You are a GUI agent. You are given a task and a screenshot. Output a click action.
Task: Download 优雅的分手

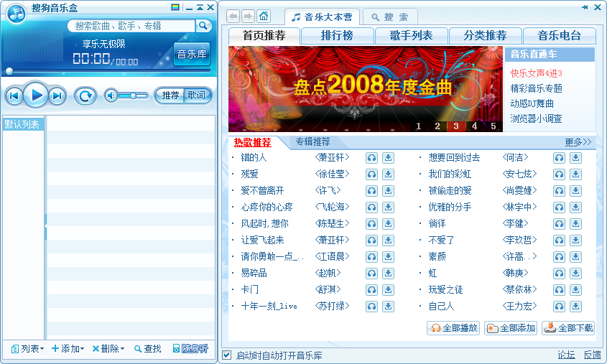point(575,207)
